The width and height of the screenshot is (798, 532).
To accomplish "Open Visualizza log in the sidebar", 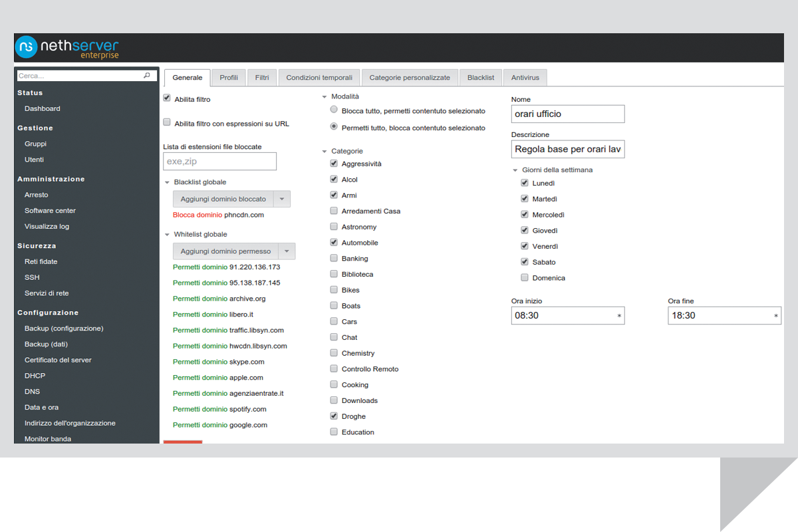I will (47, 227).
